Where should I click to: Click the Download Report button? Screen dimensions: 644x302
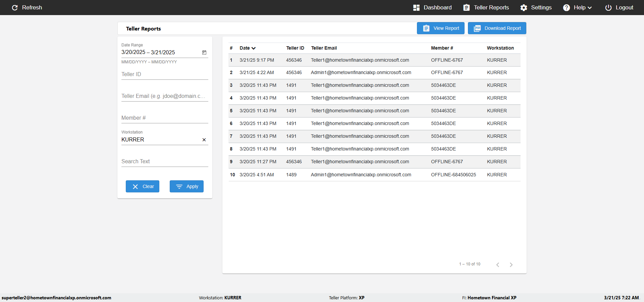click(497, 28)
